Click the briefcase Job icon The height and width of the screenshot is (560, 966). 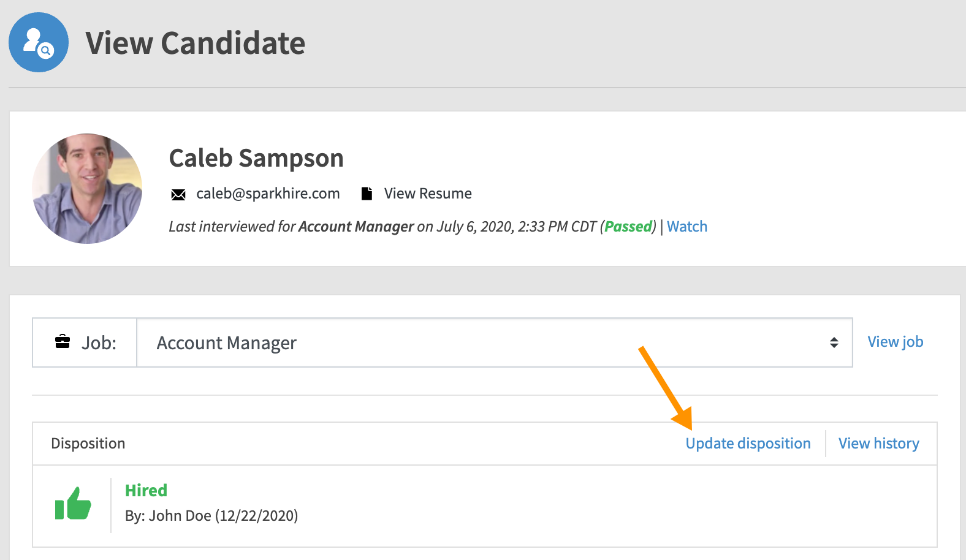(x=63, y=341)
